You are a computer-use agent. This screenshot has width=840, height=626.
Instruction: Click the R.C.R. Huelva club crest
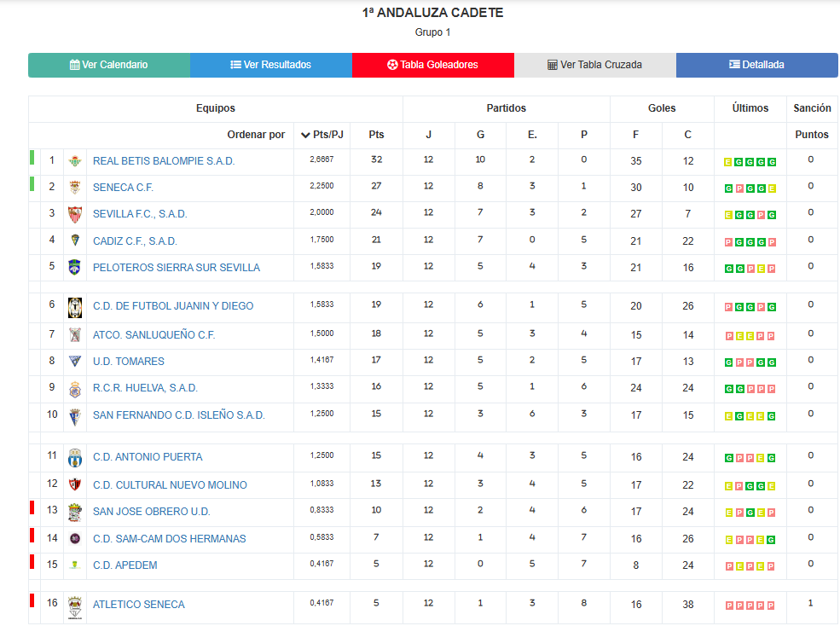click(75, 389)
